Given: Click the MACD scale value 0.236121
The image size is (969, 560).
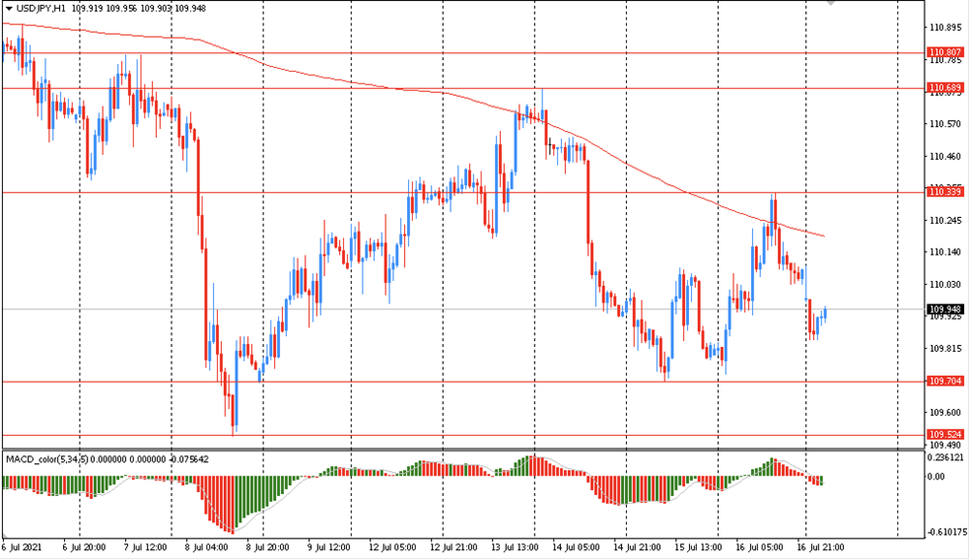Looking at the screenshot, I should (946, 458).
